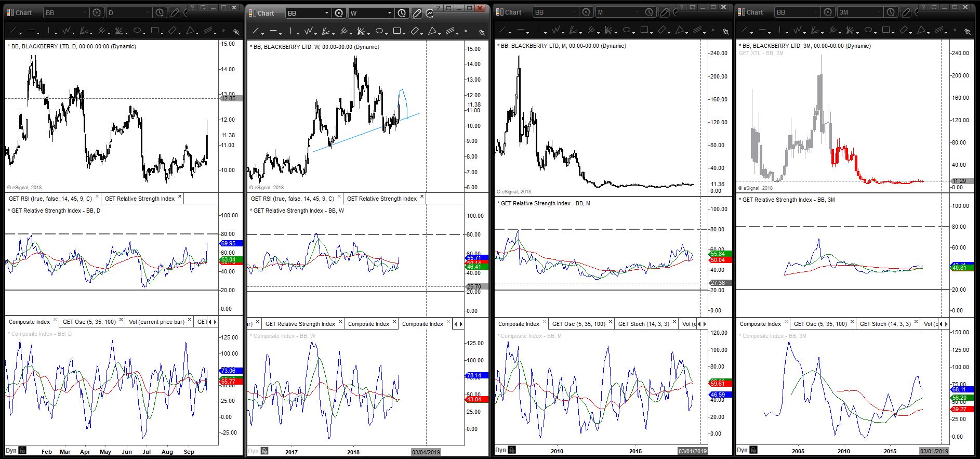Select the parallelogram channel tool in the monthly chart
This screenshot has width=980, height=459.
pos(662,31)
